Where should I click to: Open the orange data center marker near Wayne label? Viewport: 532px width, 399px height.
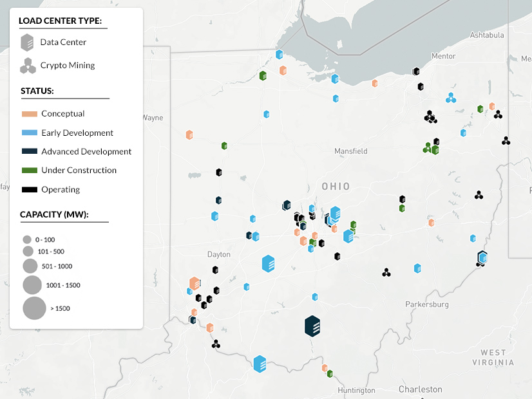pos(189,135)
